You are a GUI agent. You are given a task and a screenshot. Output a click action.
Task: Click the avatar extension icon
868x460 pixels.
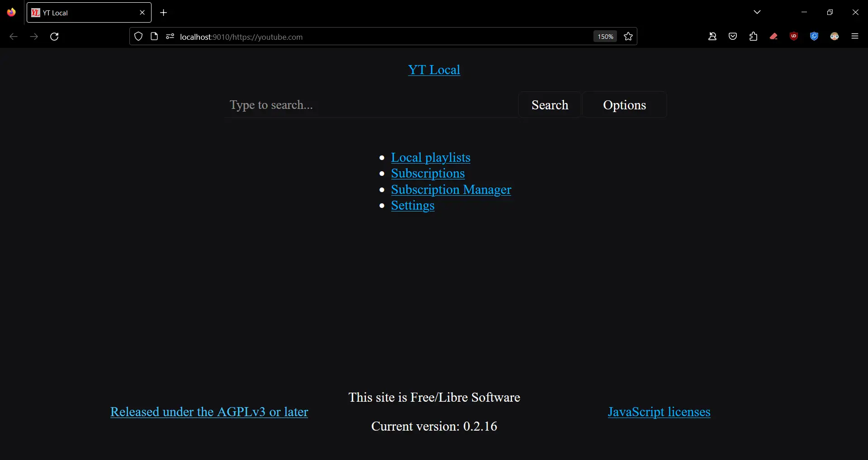coord(835,37)
